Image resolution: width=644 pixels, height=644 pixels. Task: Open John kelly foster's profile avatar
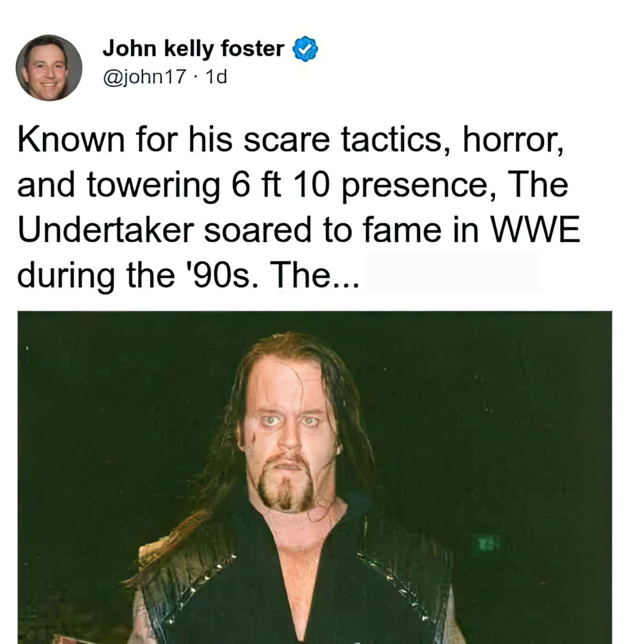[x=49, y=68]
